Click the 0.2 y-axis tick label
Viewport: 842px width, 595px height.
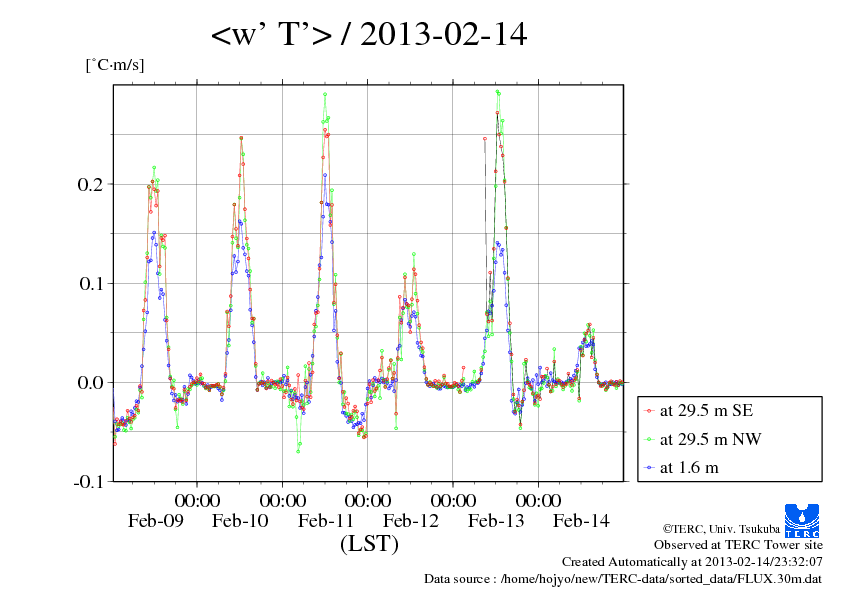click(89, 184)
